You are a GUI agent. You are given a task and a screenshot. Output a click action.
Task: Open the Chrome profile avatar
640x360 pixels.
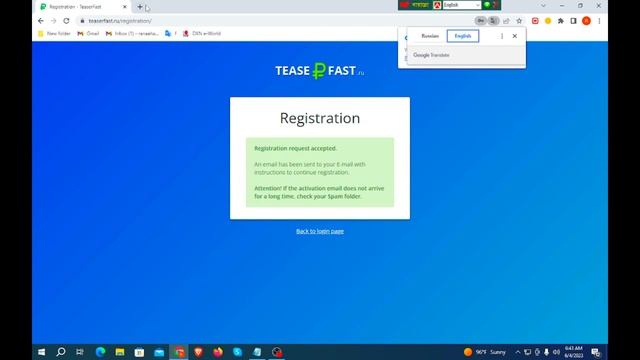coord(586,21)
